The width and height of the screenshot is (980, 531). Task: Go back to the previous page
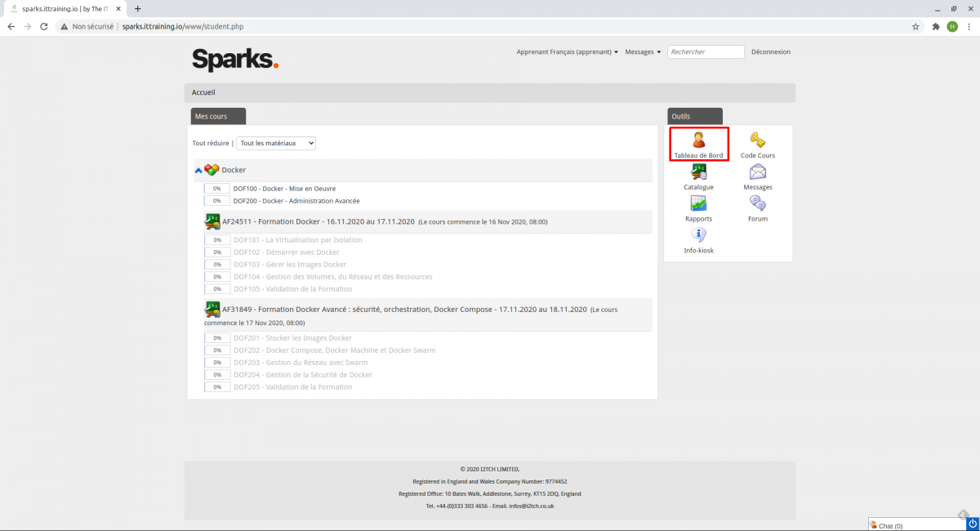click(11, 26)
